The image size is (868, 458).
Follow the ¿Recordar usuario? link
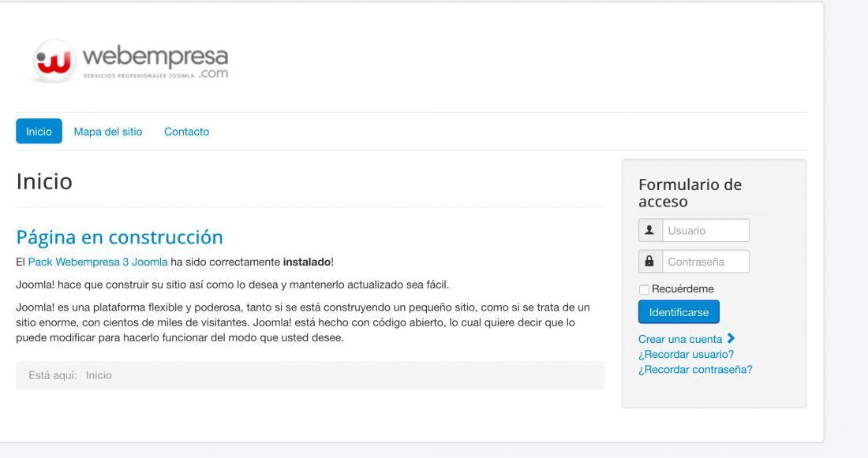(x=686, y=354)
